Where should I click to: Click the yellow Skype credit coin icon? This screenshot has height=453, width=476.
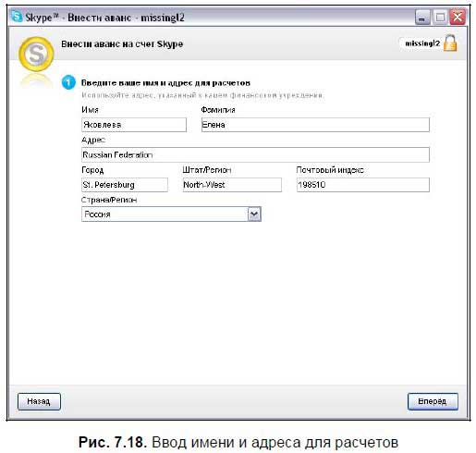tap(36, 55)
